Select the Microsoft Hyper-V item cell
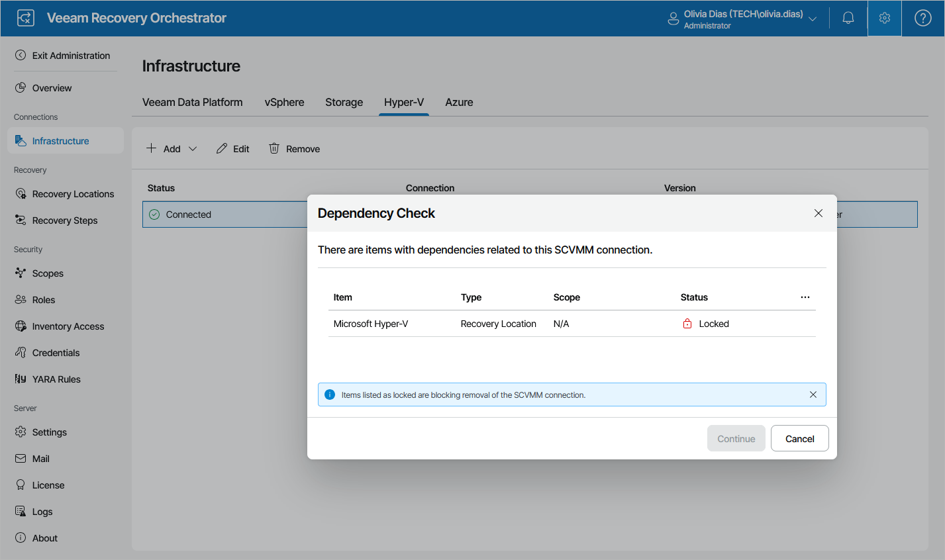Screen dimensions: 945x560 click(x=371, y=324)
